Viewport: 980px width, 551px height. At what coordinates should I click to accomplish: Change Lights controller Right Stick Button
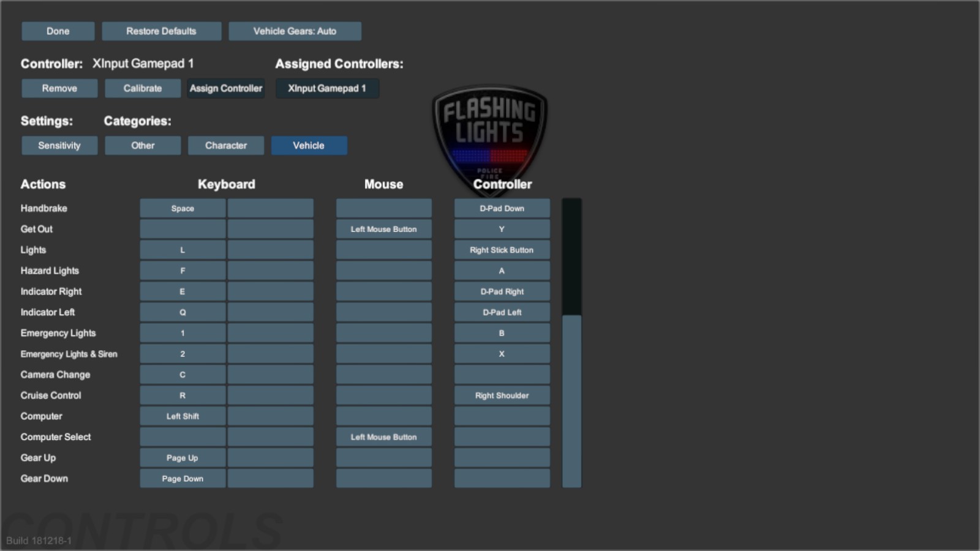(x=502, y=250)
